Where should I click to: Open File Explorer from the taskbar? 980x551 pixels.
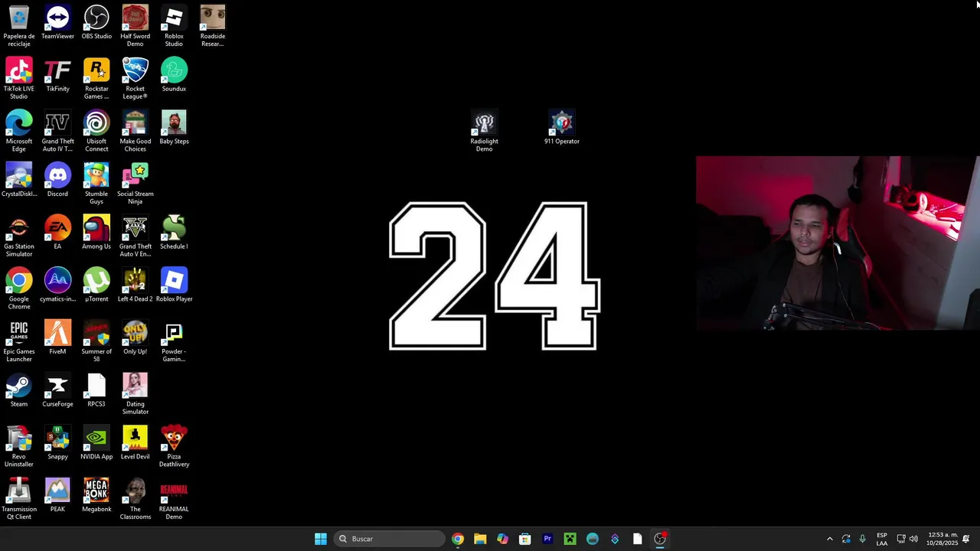click(x=480, y=539)
